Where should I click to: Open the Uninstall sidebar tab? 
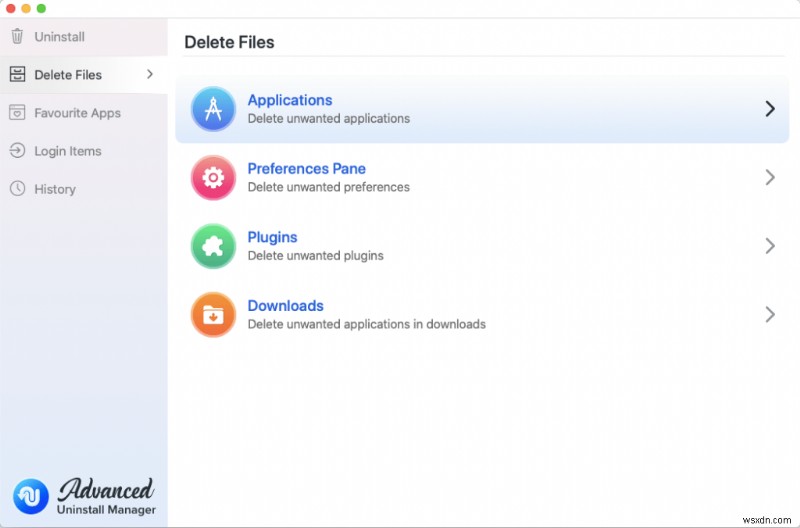[59, 37]
